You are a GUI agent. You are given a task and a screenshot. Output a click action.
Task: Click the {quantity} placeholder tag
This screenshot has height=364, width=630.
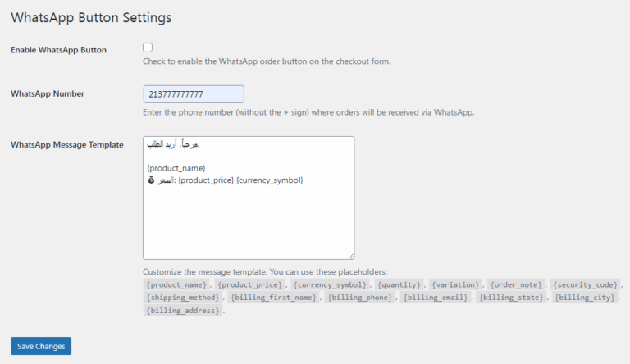[x=399, y=284]
